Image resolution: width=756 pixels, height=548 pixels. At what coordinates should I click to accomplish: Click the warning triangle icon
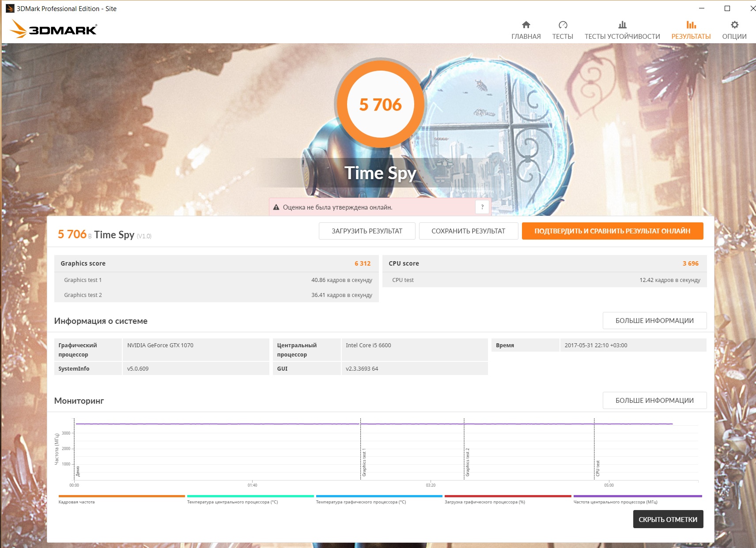[x=276, y=207]
